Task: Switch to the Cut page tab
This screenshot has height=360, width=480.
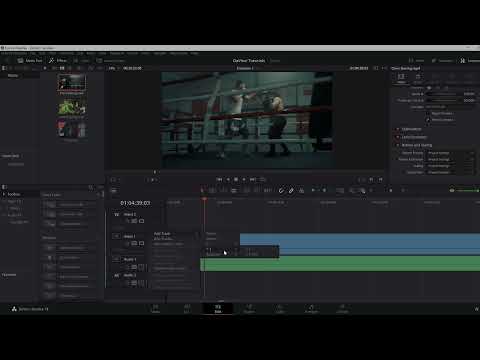Action: coord(187,308)
